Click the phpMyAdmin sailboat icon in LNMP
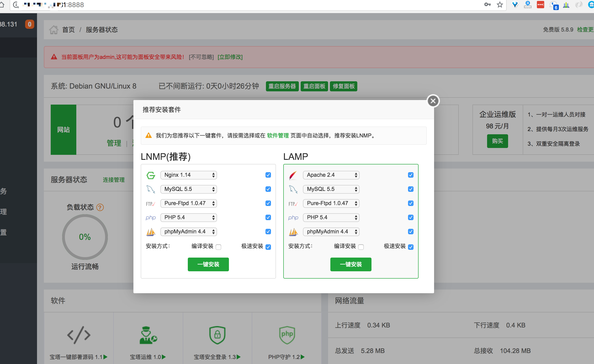Viewport: 594px width, 364px height. (151, 232)
